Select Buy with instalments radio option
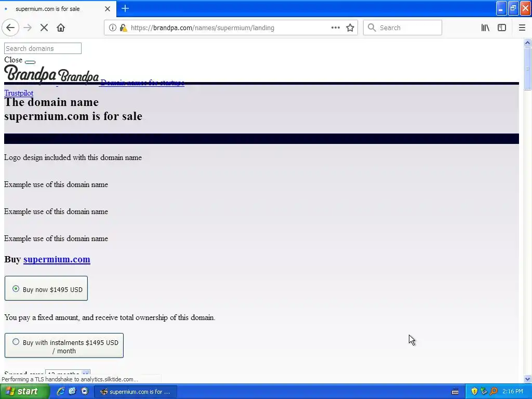This screenshot has width=532, height=399. 16,342
